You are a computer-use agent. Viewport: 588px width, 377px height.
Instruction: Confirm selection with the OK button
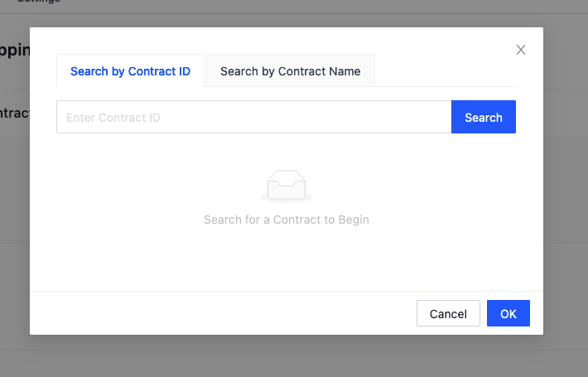coord(508,314)
